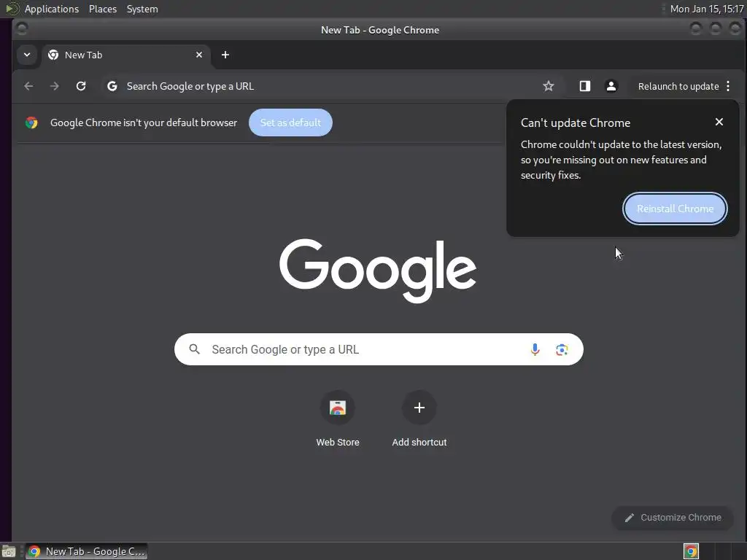Click the window menu button on title bar
Image resolution: width=747 pixels, height=560 pixels.
coord(21,28)
